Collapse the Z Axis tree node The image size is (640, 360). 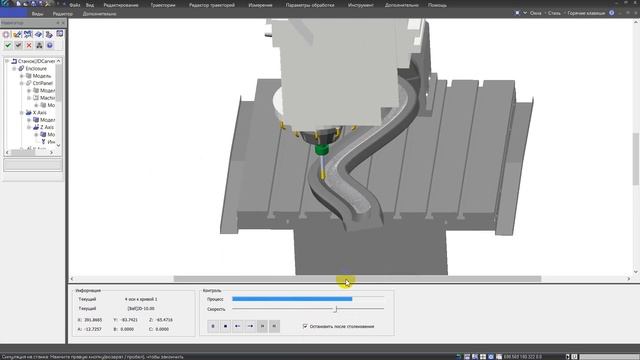point(29,127)
